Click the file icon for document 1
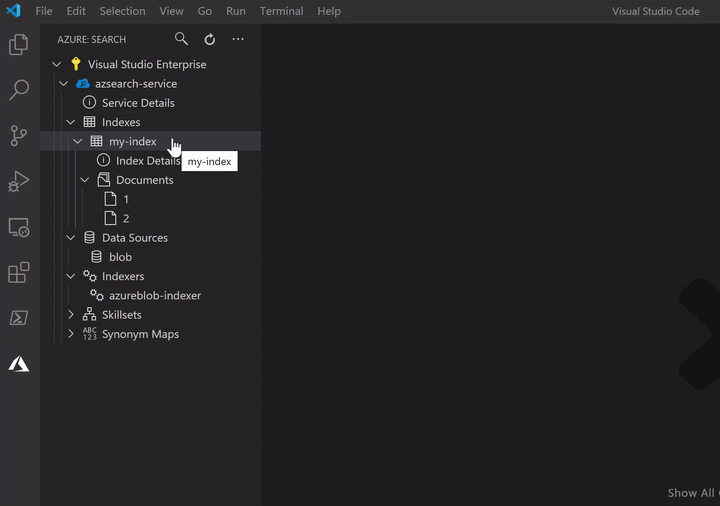This screenshot has height=506, width=720. [110, 198]
